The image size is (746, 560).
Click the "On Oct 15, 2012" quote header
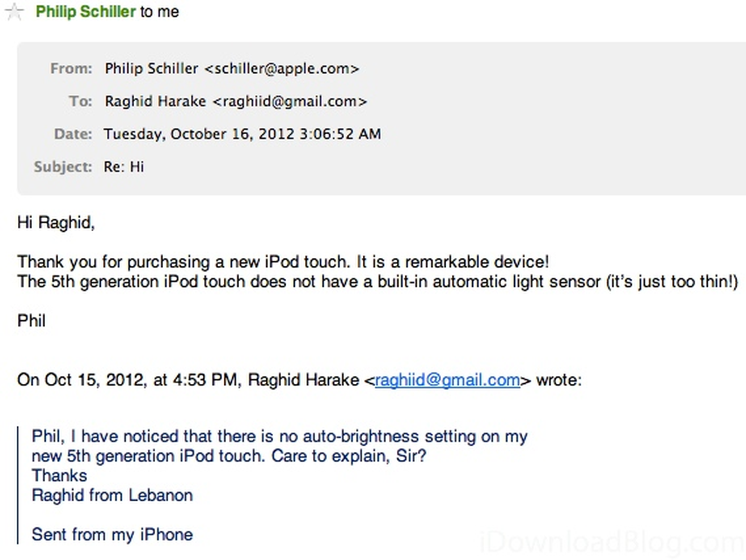point(126,380)
